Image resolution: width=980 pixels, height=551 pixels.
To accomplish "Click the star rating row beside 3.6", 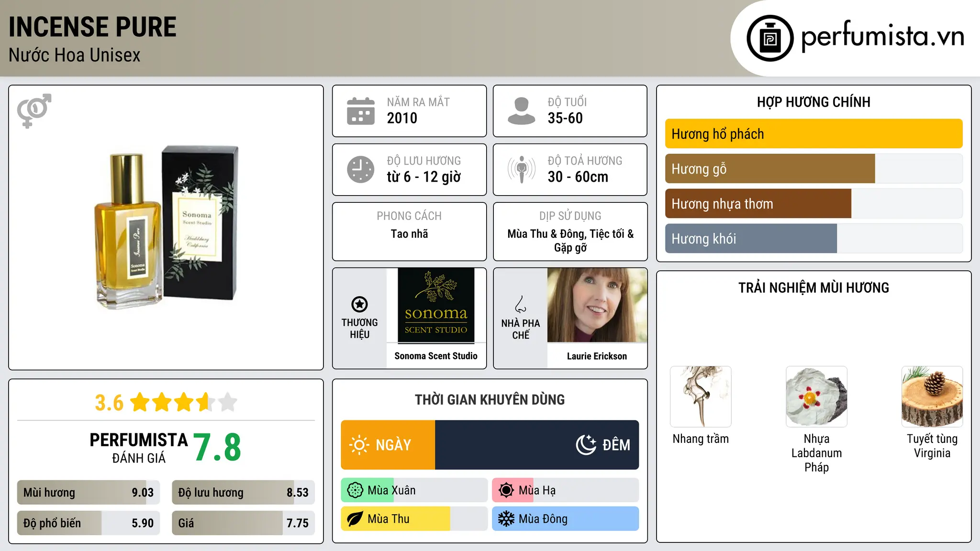I will click(184, 402).
